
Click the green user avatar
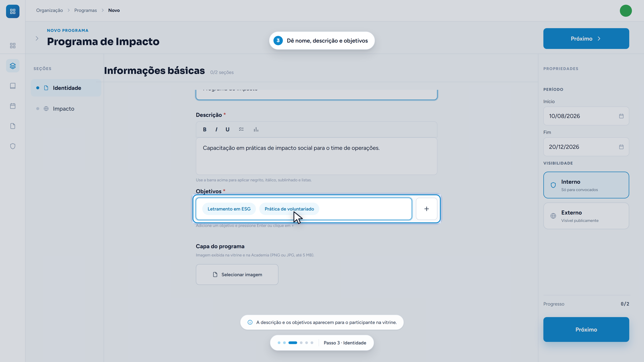pos(626,11)
